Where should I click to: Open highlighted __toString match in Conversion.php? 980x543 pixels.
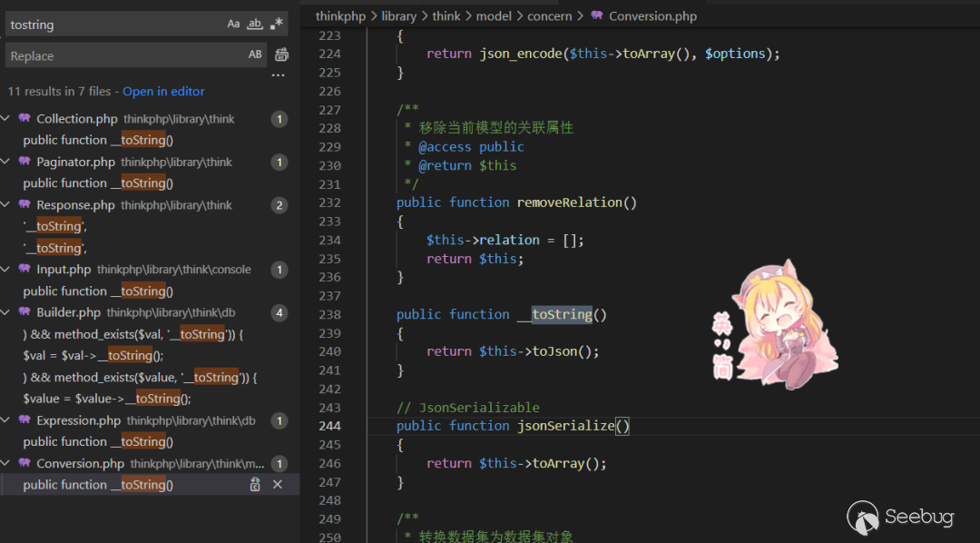pos(98,486)
